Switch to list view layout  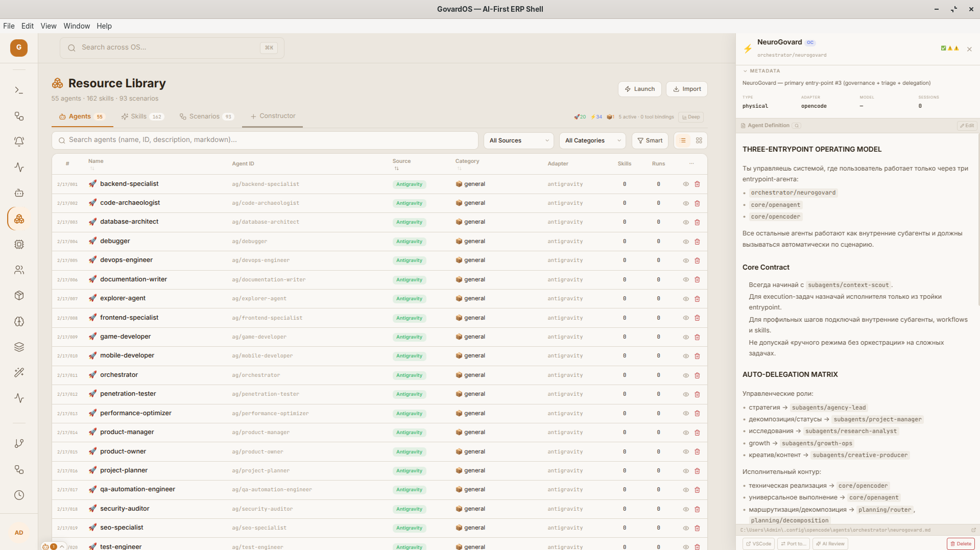pos(683,140)
